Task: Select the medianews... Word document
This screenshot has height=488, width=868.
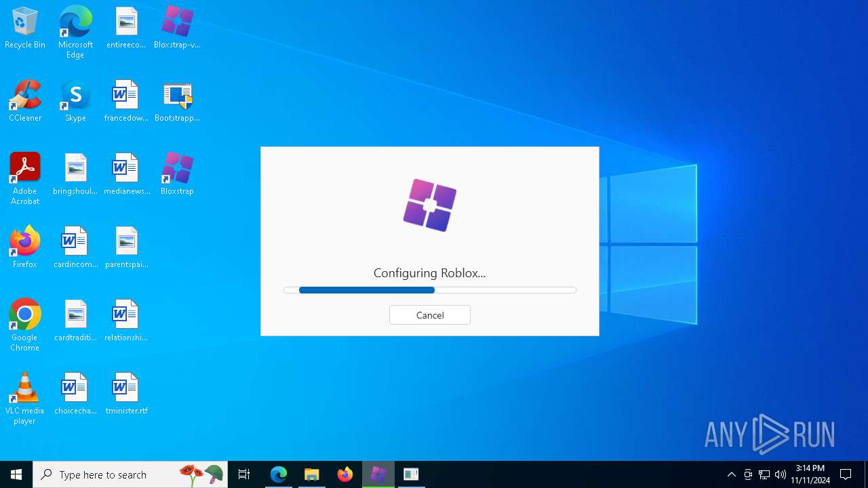Action: tap(126, 174)
